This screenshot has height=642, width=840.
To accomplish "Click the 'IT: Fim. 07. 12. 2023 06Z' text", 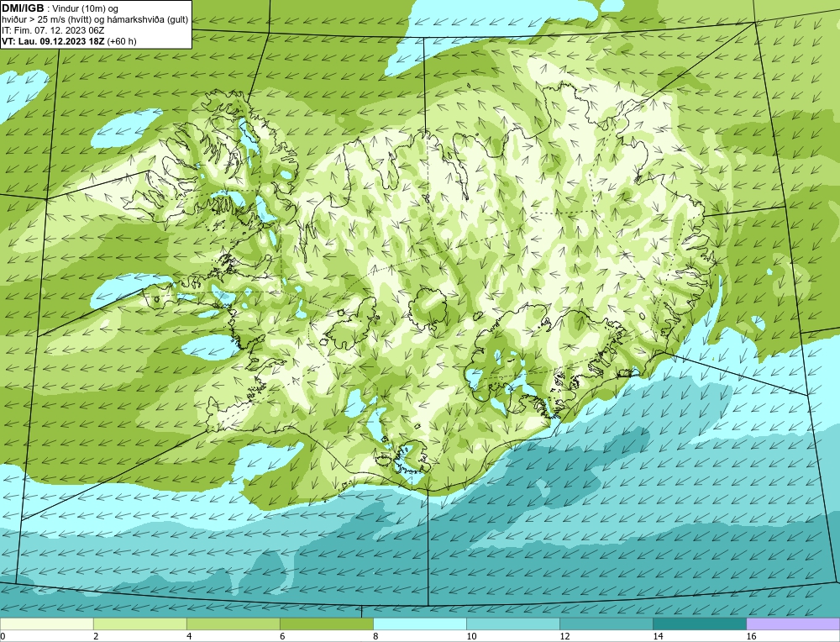I will coord(53,30).
